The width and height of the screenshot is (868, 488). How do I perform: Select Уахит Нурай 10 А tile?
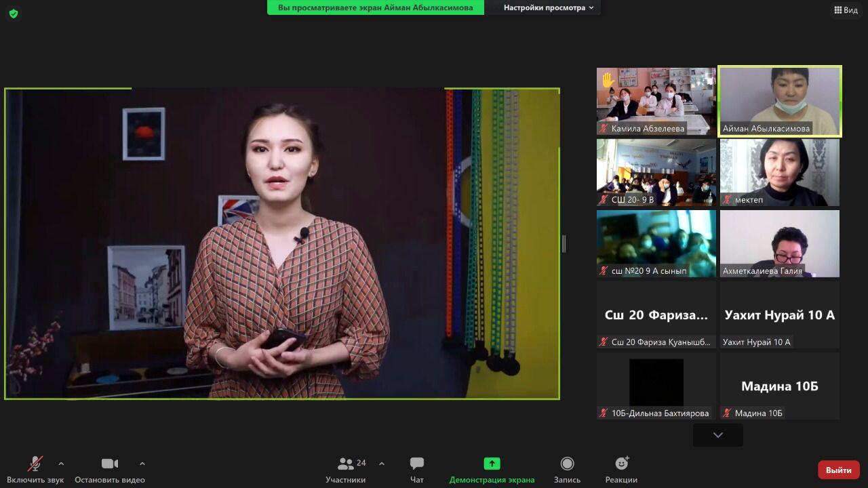pyautogui.click(x=779, y=314)
